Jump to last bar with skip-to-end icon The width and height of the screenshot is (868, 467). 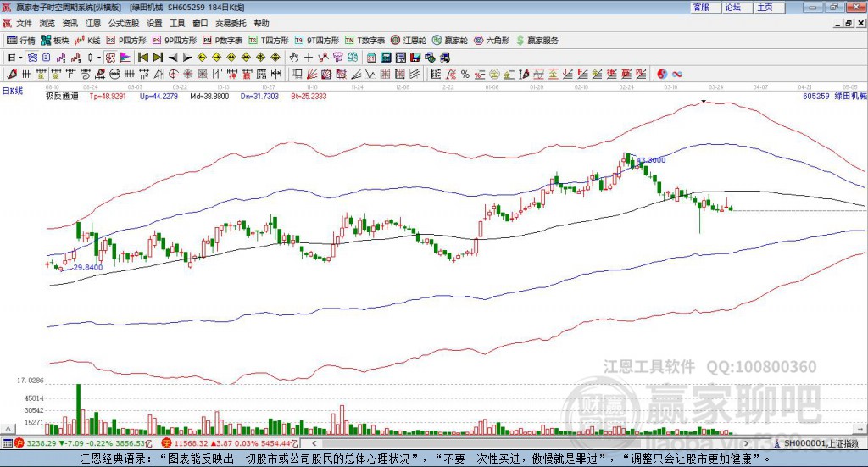(158, 58)
